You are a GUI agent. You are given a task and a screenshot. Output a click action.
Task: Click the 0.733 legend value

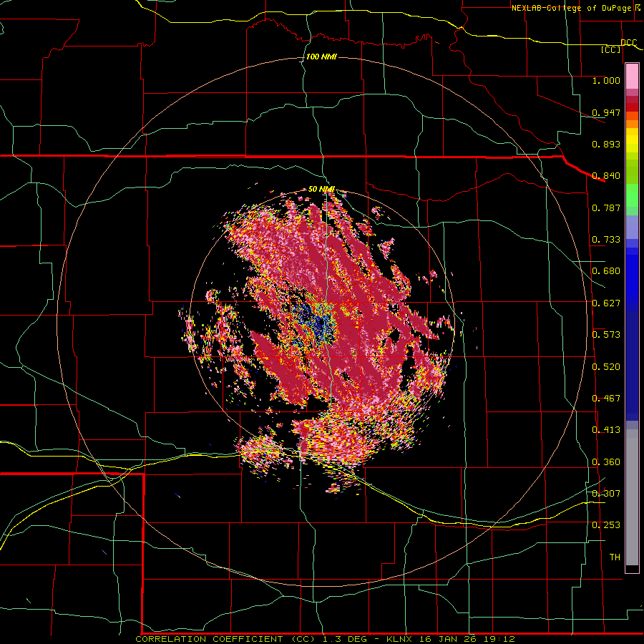tap(606, 240)
